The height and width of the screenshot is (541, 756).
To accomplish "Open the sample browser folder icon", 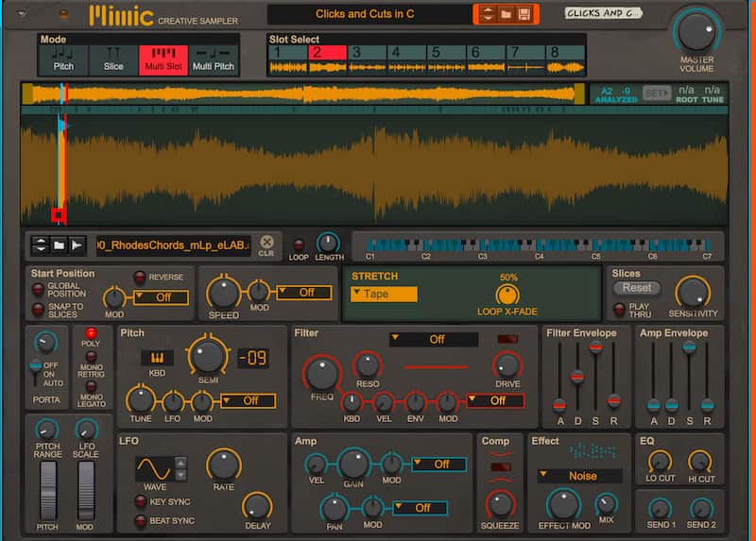I will [x=59, y=245].
